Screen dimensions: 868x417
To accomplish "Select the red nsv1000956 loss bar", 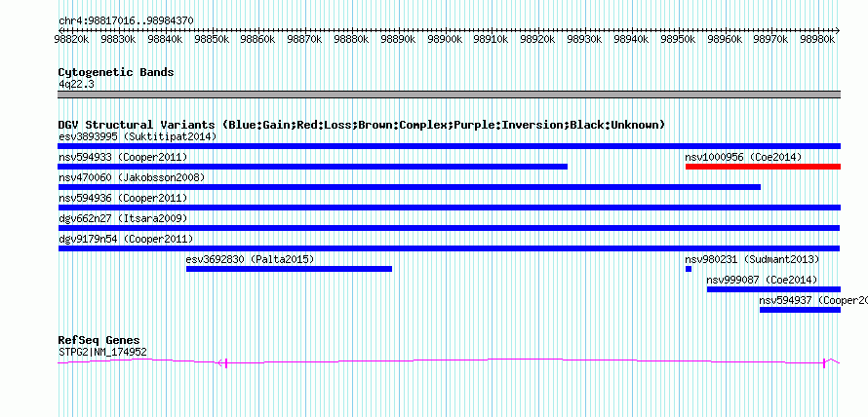I will tap(763, 167).
